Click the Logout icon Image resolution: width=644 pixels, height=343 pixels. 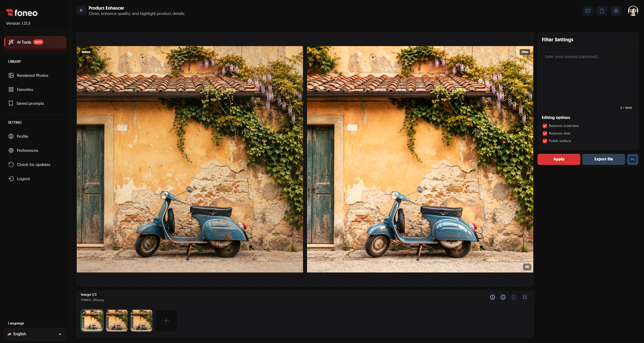point(11,179)
